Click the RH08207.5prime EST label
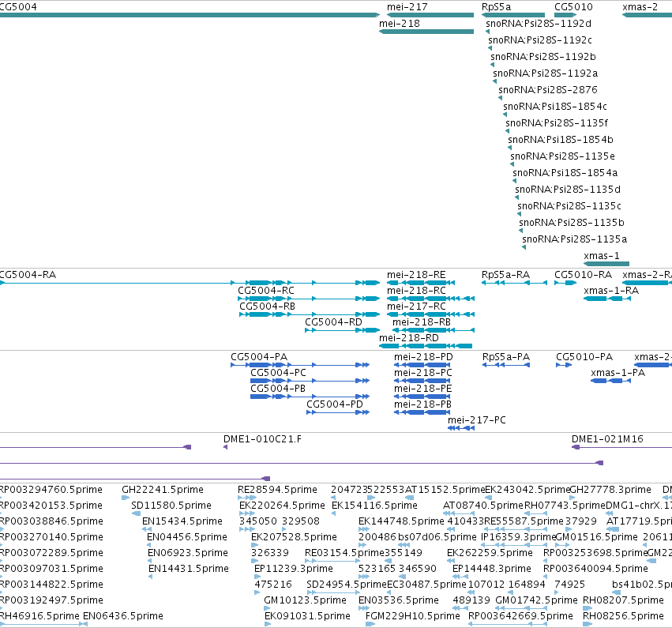The height and width of the screenshot is (628, 672). [x=623, y=600]
